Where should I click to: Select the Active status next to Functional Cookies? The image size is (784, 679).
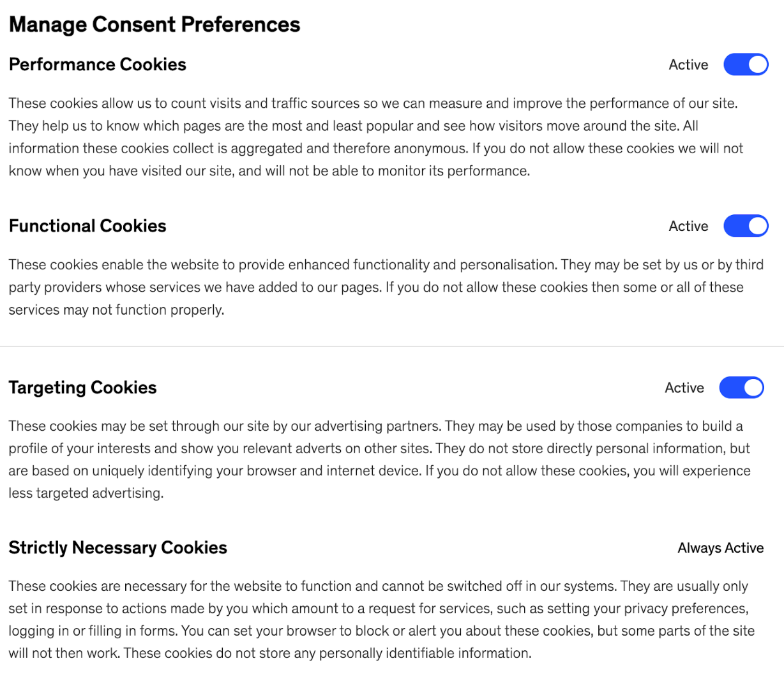click(x=688, y=226)
